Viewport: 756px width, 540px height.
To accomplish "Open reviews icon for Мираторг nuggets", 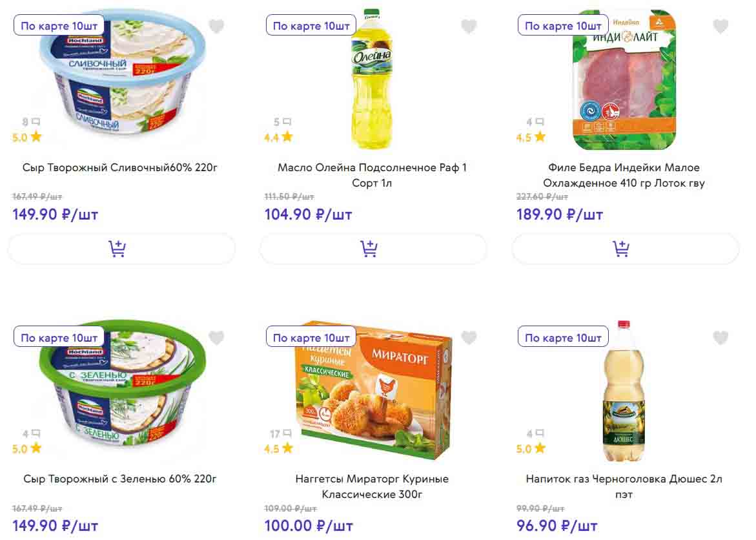I will (x=287, y=433).
